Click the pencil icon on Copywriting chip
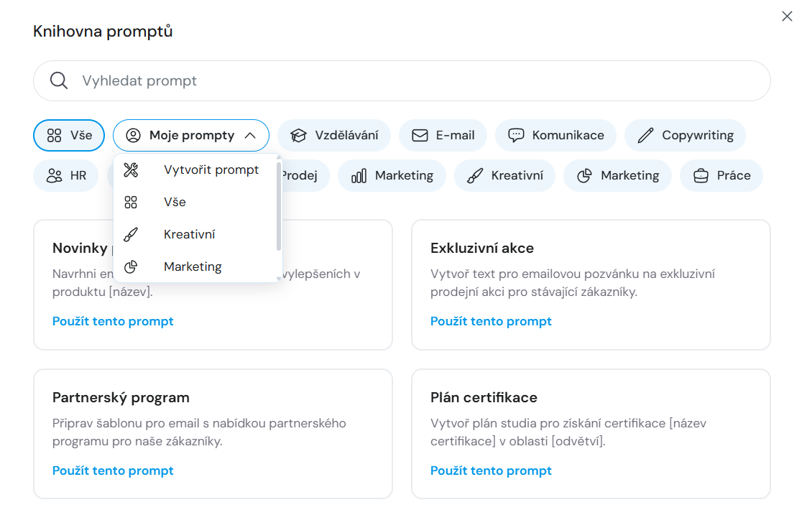Screen dimensions: 812x510 [x=645, y=135]
